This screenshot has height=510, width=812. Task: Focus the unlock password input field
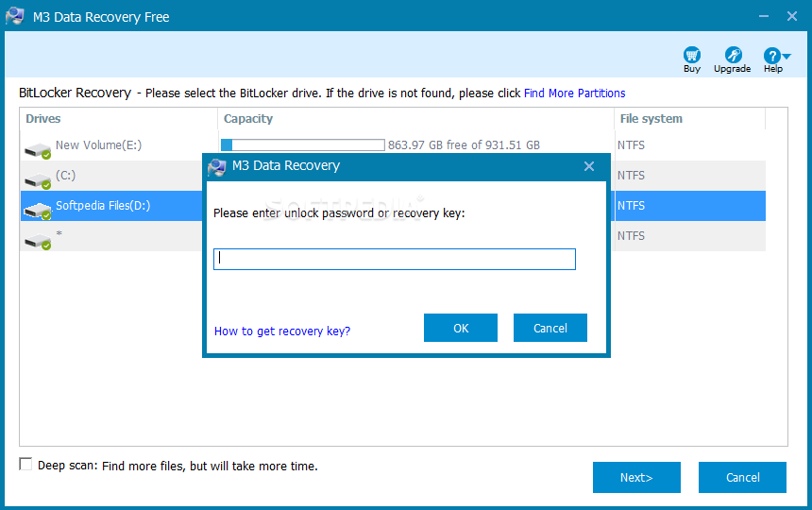(394, 259)
